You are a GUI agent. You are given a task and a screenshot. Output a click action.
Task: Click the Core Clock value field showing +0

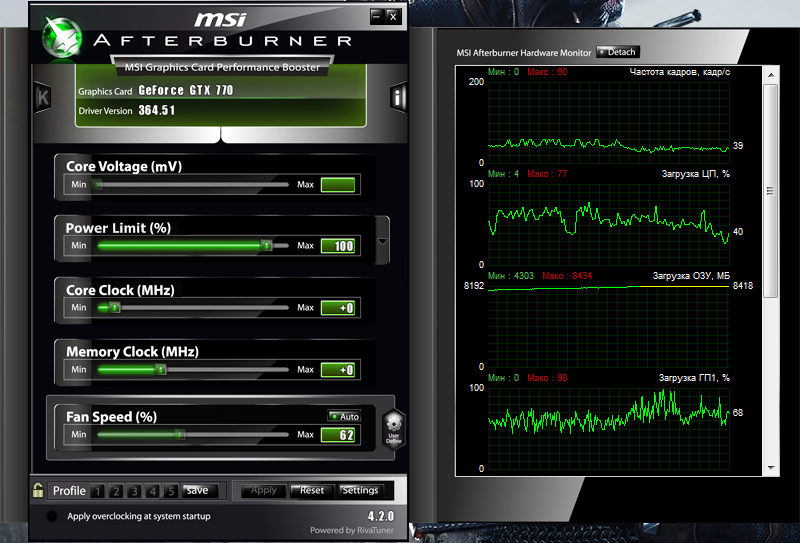pos(338,308)
